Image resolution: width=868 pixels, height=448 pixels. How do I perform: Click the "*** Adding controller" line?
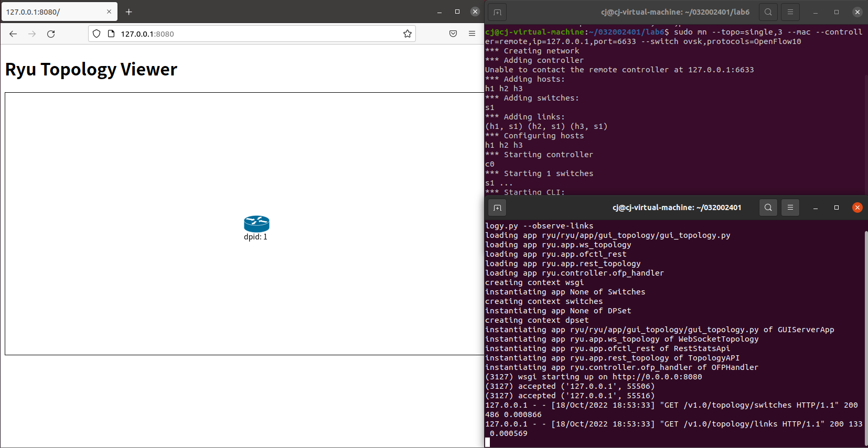tap(534, 60)
